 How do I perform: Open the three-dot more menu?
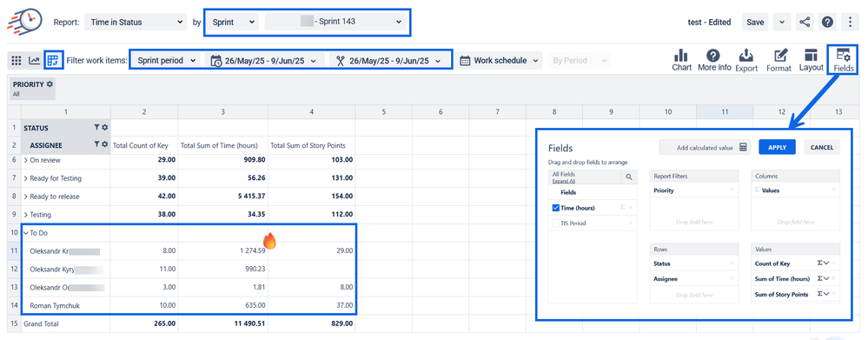(851, 22)
